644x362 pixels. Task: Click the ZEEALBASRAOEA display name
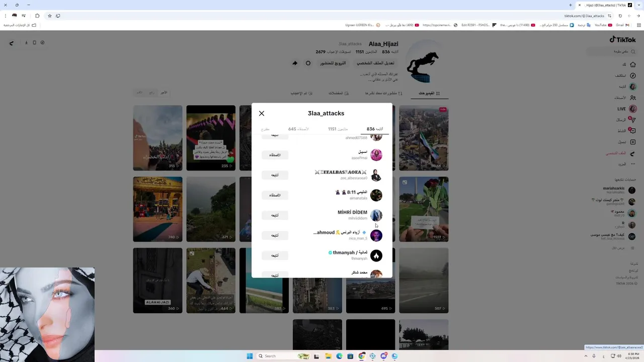(341, 172)
